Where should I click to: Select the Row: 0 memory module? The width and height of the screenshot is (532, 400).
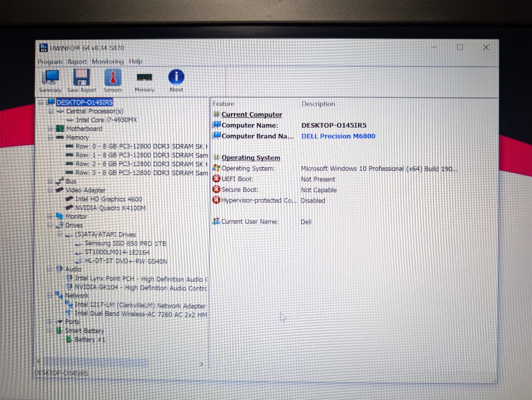coord(142,146)
